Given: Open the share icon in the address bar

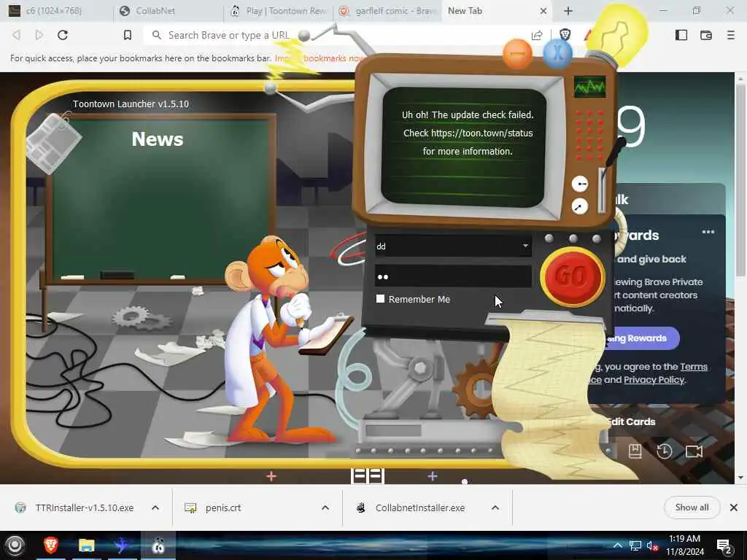Looking at the screenshot, I should click(x=537, y=35).
